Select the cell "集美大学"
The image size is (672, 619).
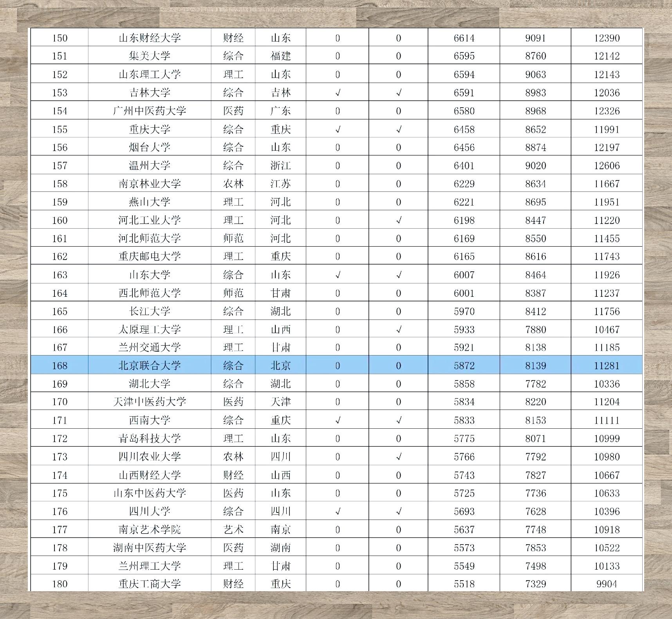150,56
